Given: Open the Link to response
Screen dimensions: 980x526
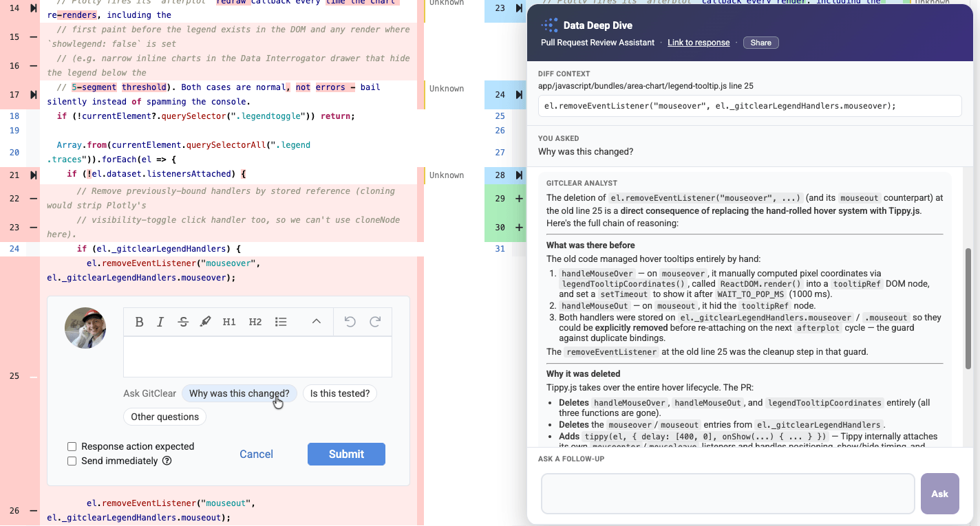Looking at the screenshot, I should point(699,43).
